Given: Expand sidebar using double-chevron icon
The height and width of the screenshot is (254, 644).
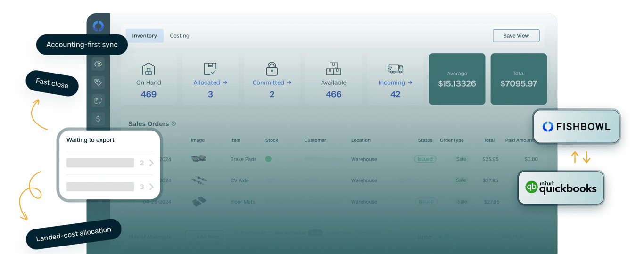Looking at the screenshot, I should (x=98, y=64).
